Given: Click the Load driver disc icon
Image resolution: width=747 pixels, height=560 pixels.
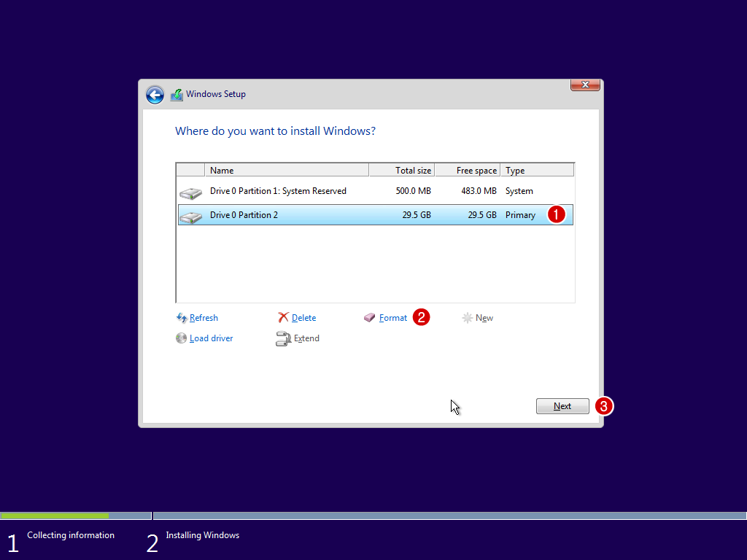Looking at the screenshot, I should point(182,338).
